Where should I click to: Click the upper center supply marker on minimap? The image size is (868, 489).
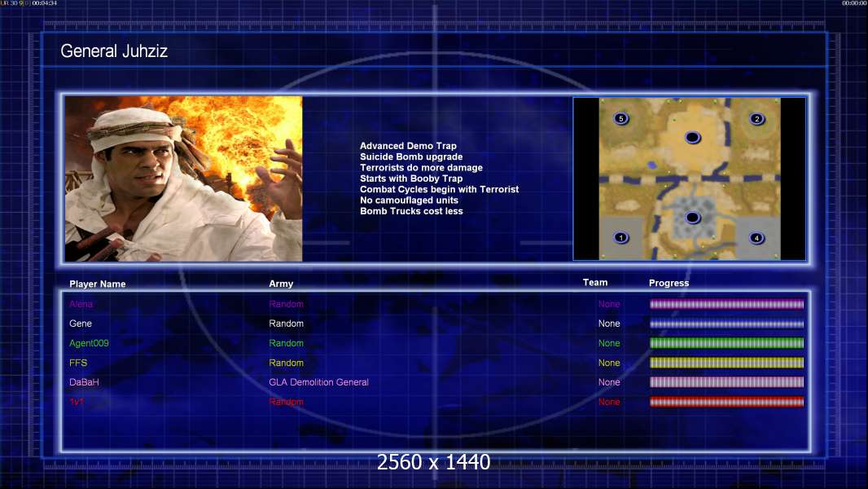(692, 138)
